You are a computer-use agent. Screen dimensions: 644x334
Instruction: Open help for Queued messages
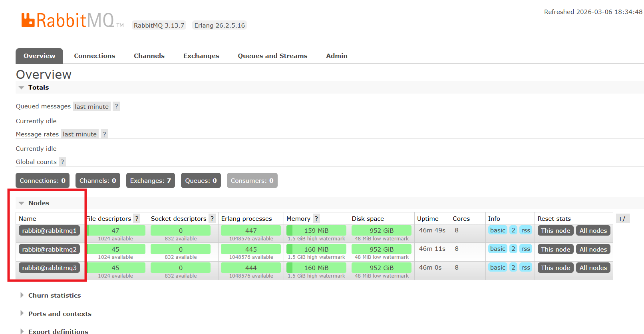pyautogui.click(x=116, y=106)
